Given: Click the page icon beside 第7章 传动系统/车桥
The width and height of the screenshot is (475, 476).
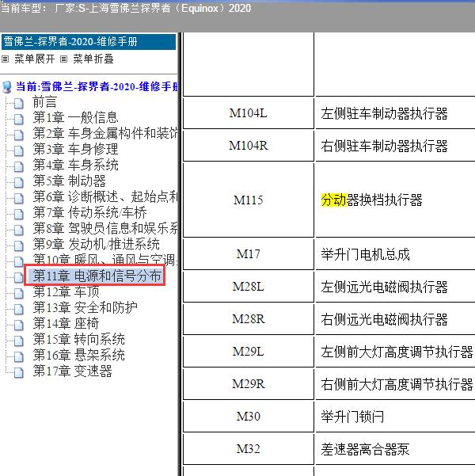Looking at the screenshot, I should coord(19,215).
